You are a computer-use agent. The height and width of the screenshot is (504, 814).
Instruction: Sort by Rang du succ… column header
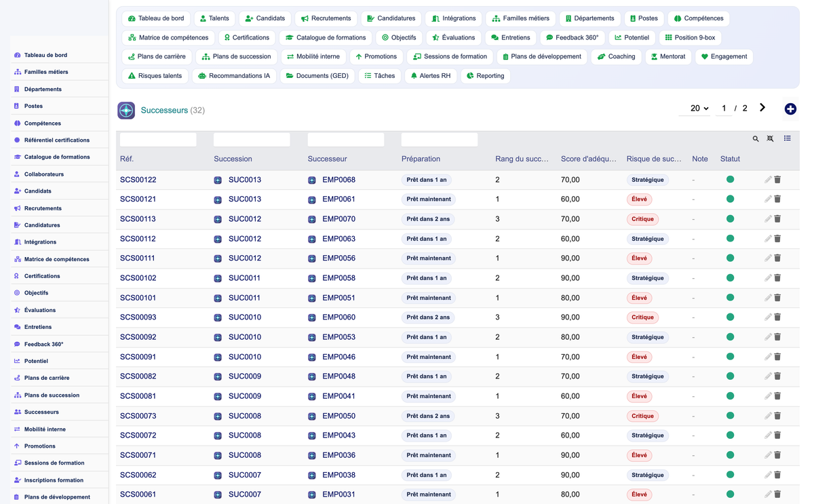(x=522, y=159)
